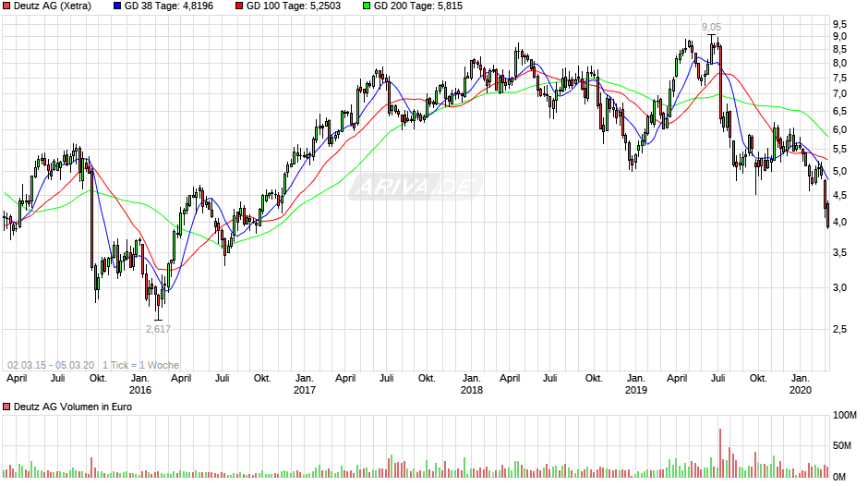Image resolution: width=868 pixels, height=486 pixels.
Task: Click the blue GD 38 Tage legend swatch
Action: 116,6
